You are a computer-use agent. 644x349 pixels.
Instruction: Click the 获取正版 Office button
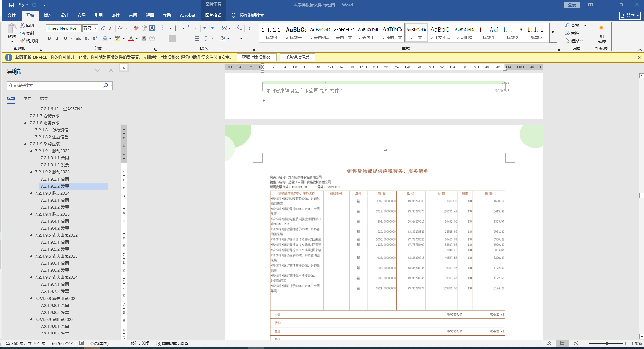(256, 57)
